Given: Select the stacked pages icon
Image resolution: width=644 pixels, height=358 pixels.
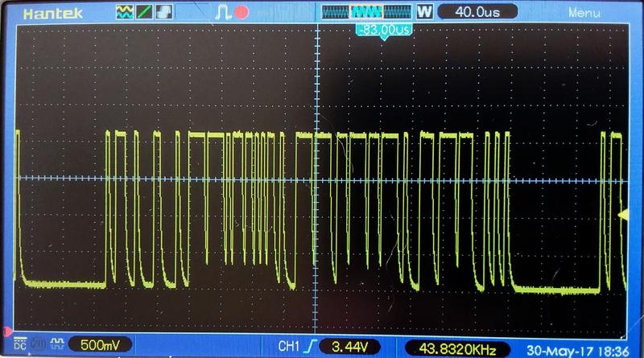Looking at the screenshot, I should (x=164, y=12).
